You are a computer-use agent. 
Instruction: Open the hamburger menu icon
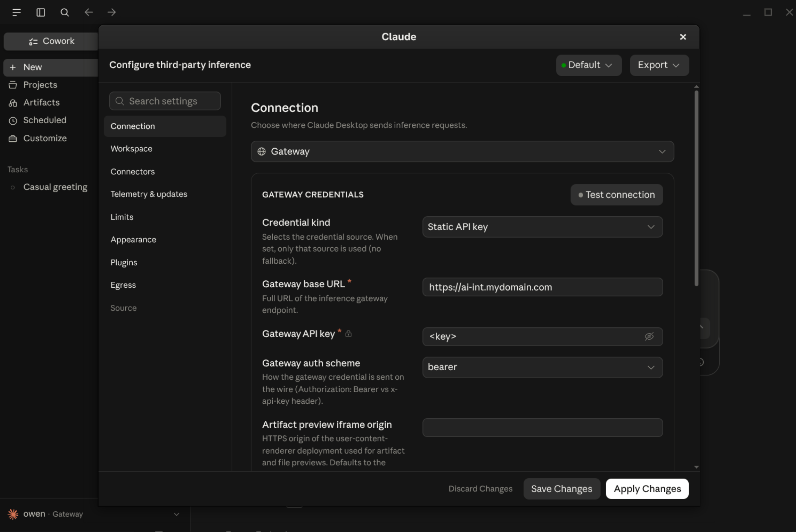pyautogui.click(x=16, y=13)
